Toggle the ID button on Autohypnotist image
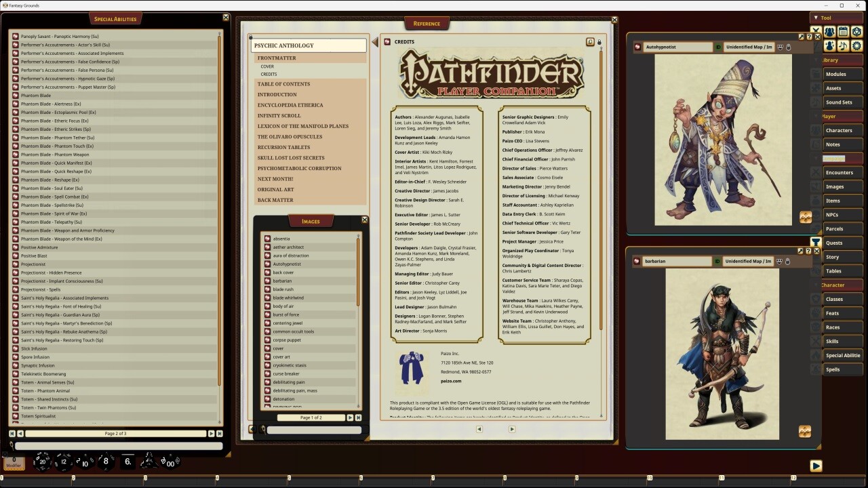Image resolution: width=868 pixels, height=488 pixels. tap(718, 47)
